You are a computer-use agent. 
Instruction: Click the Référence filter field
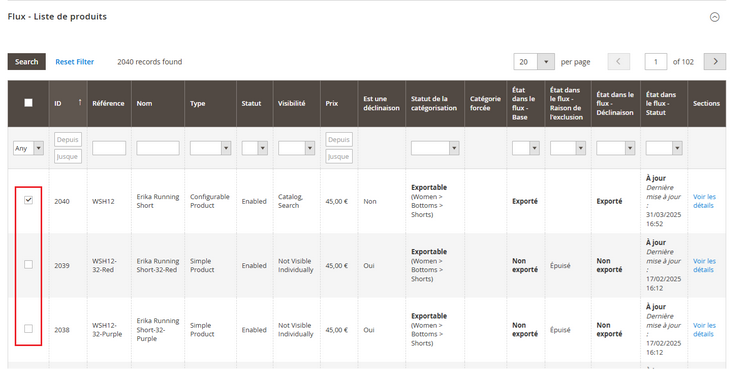click(x=109, y=149)
